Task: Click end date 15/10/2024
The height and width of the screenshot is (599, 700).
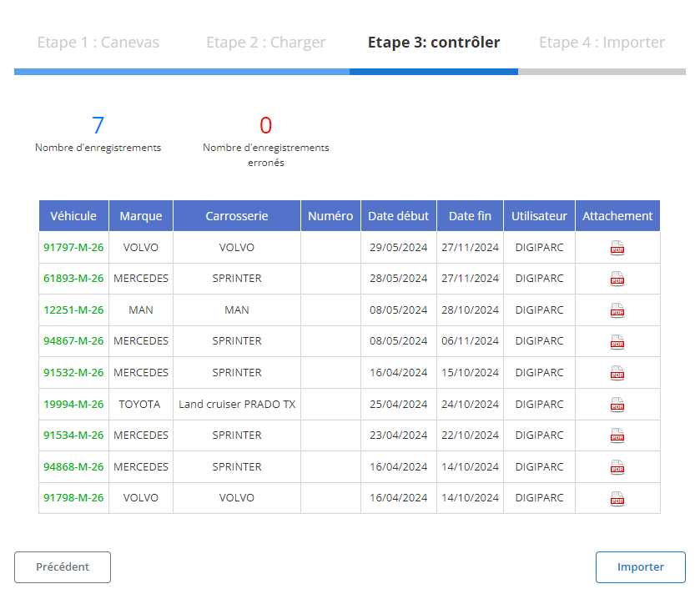Action: pyautogui.click(x=470, y=373)
